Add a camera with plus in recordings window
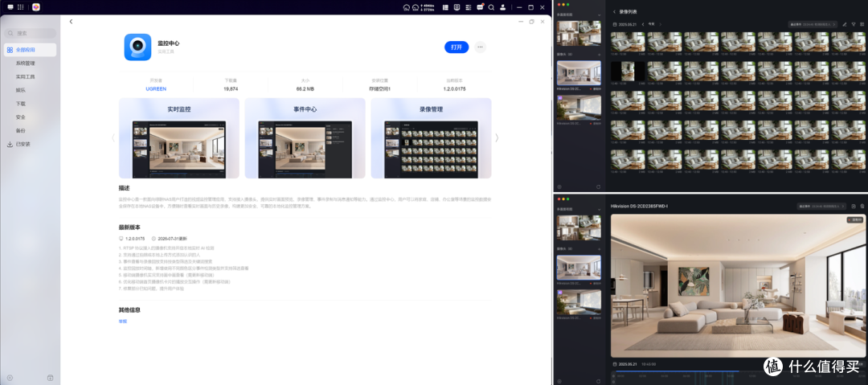The image size is (868, 385). point(599,55)
